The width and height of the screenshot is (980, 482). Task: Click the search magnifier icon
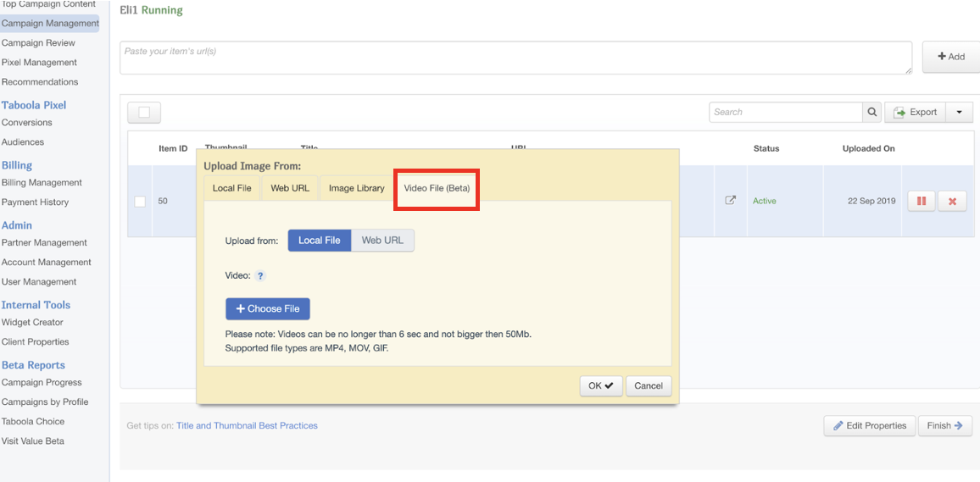click(871, 113)
